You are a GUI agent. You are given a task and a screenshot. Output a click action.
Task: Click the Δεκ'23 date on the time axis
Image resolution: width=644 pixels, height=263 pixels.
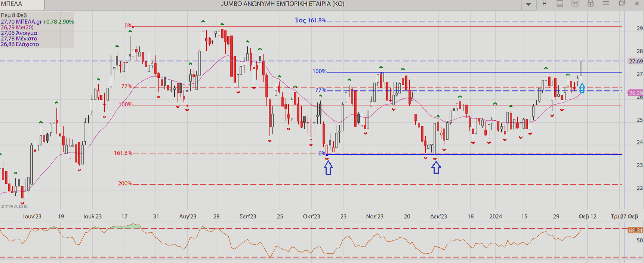[x=438, y=217]
